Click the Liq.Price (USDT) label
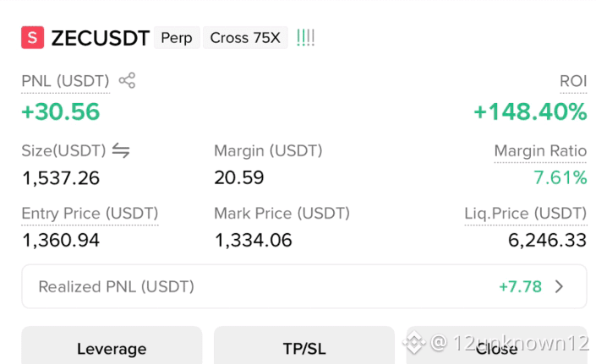This screenshot has height=364, width=596. click(526, 214)
